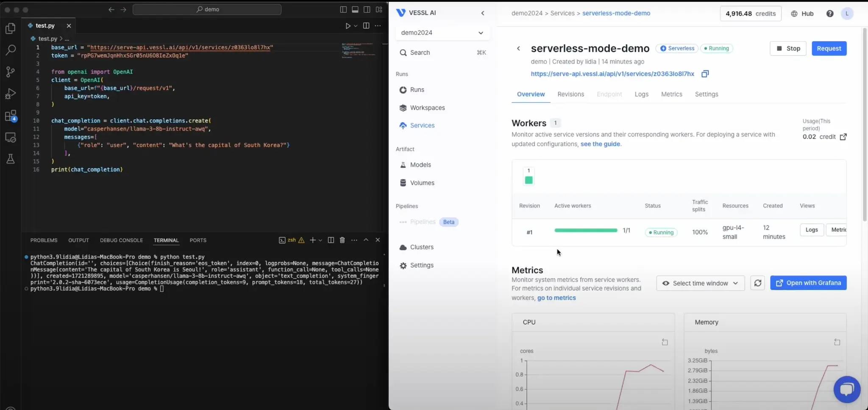The height and width of the screenshot is (410, 868).
Task: Toggle the VS Code secondary sidebar
Action: click(x=367, y=9)
